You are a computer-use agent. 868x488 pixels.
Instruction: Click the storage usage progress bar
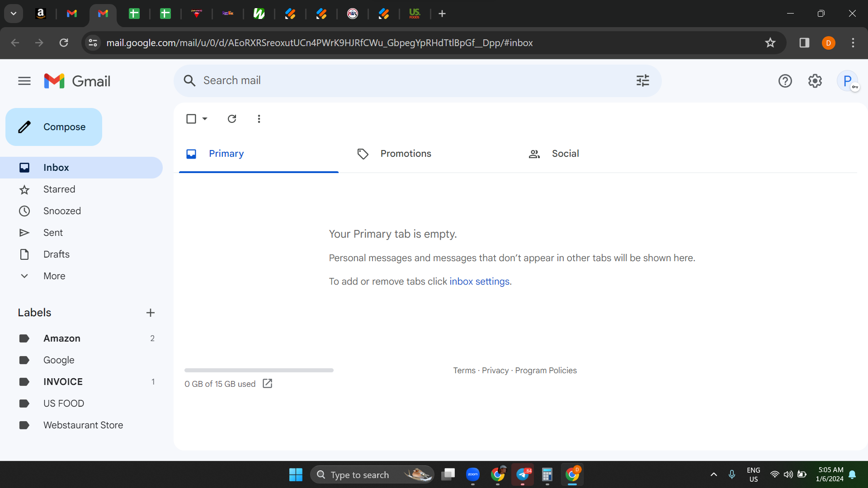(x=259, y=371)
